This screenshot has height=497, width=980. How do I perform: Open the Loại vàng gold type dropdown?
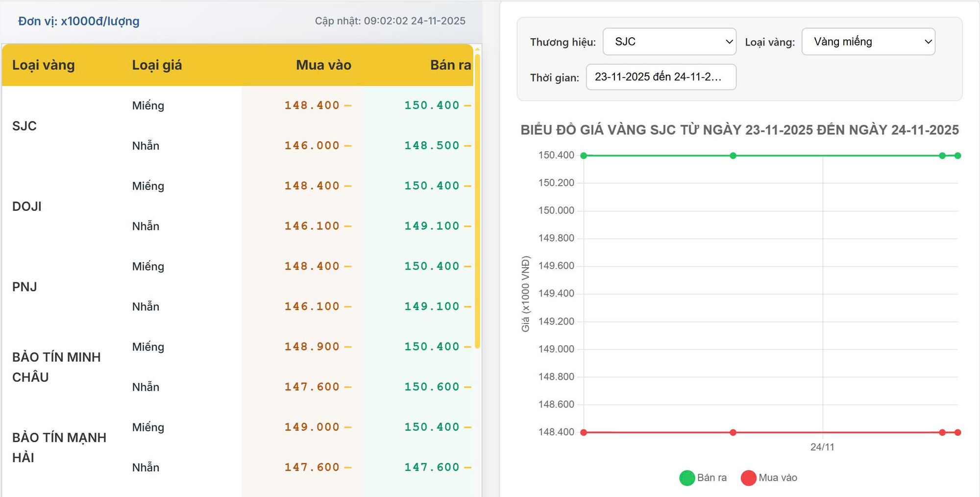point(868,42)
